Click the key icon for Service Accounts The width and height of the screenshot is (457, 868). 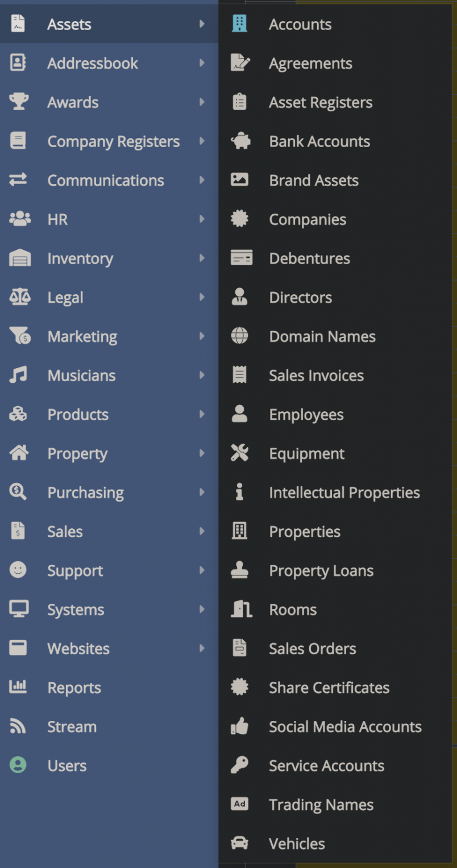click(240, 766)
